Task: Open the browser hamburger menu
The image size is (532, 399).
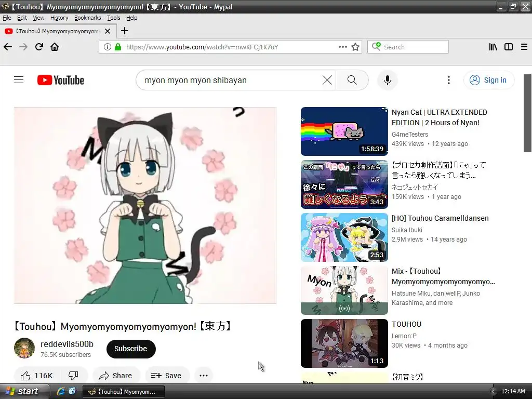Action: pyautogui.click(x=524, y=47)
